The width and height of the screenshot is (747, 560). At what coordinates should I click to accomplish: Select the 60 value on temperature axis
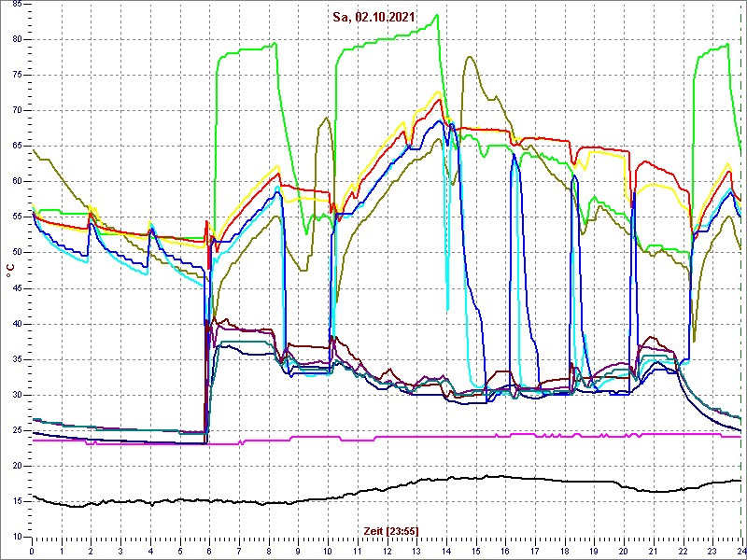[x=16, y=181]
